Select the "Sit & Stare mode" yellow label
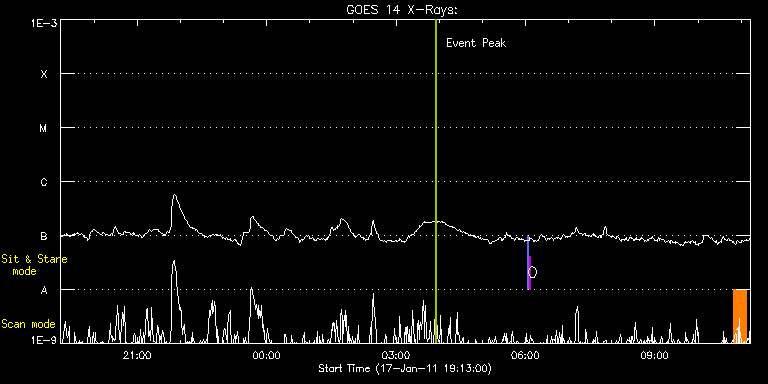 34,264
